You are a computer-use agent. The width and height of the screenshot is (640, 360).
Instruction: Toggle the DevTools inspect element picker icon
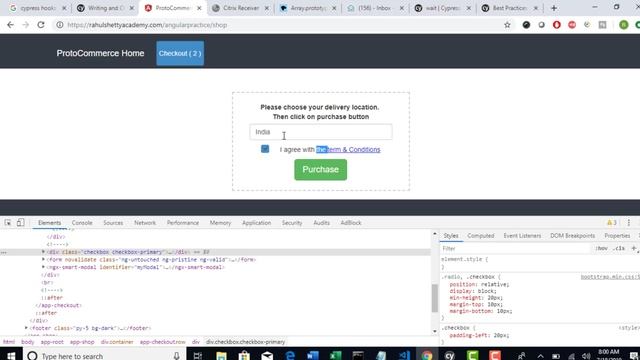pos(8,223)
